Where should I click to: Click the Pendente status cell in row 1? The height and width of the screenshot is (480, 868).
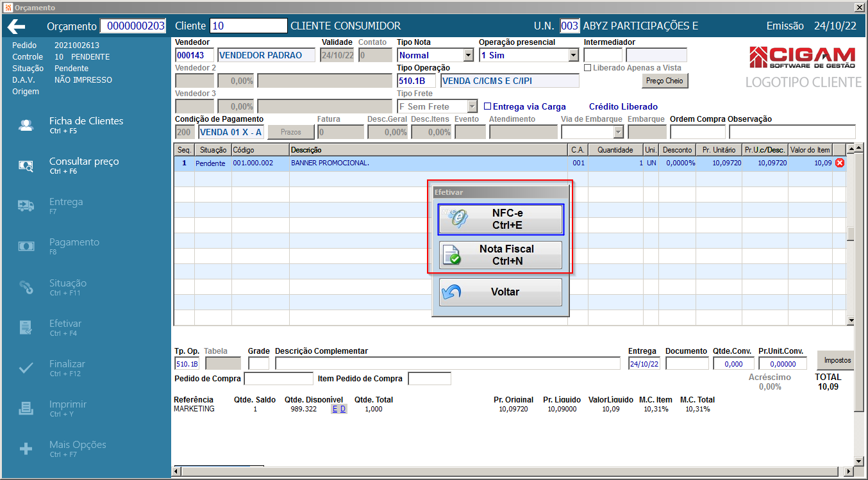(x=212, y=163)
